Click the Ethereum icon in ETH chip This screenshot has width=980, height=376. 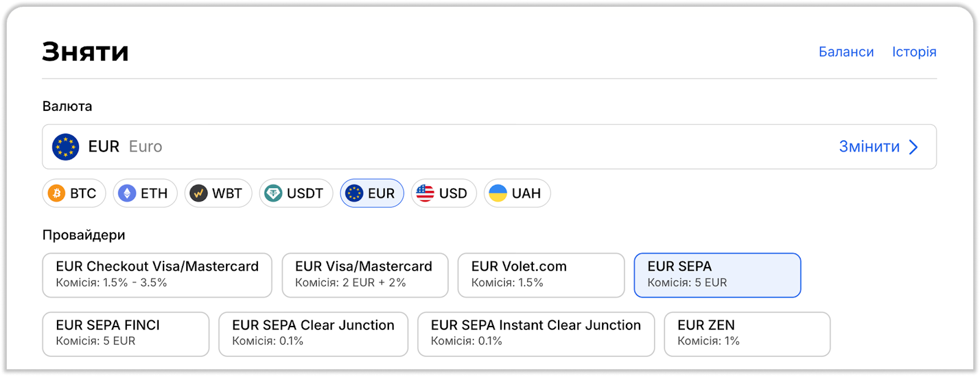tap(127, 194)
